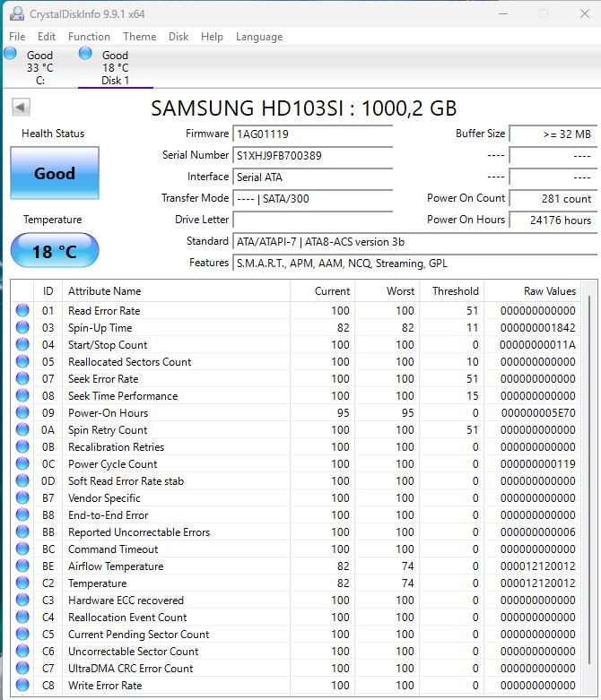This screenshot has width=601, height=700.
Task: Click status orb for C2 Temperature row
Action: click(x=22, y=583)
